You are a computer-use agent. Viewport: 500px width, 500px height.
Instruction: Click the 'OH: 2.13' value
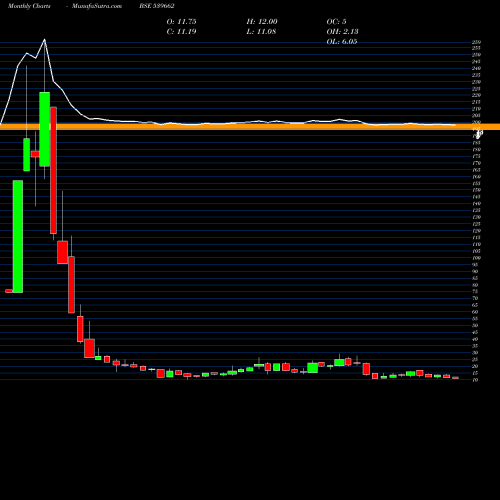coord(342,32)
